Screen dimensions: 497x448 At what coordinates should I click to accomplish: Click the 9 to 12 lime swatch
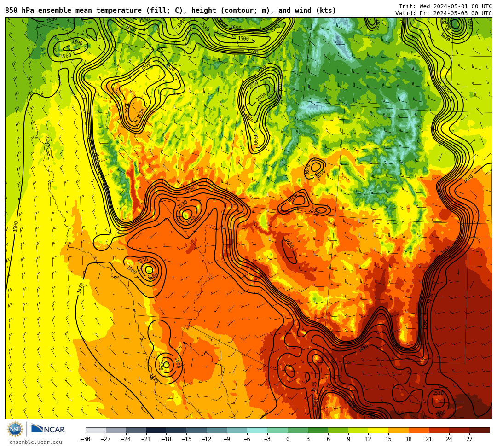pyautogui.click(x=358, y=430)
